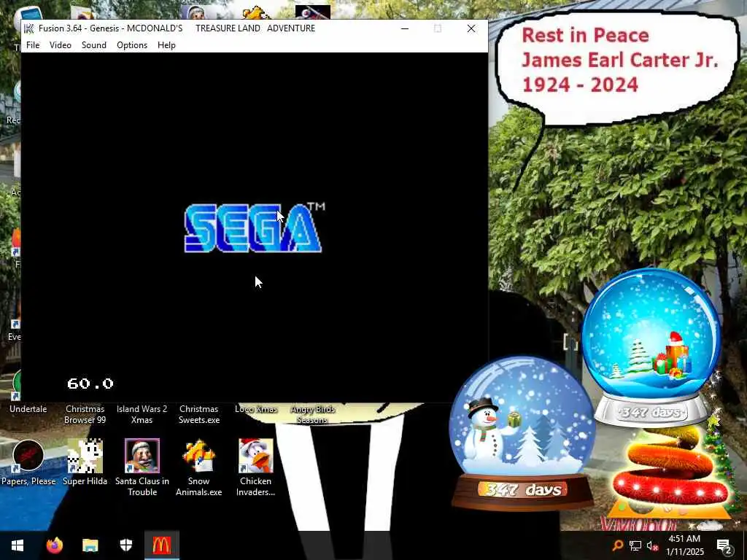Image resolution: width=747 pixels, height=560 pixels.
Task: Click the Undertale shortcut label
Action: pos(28,409)
